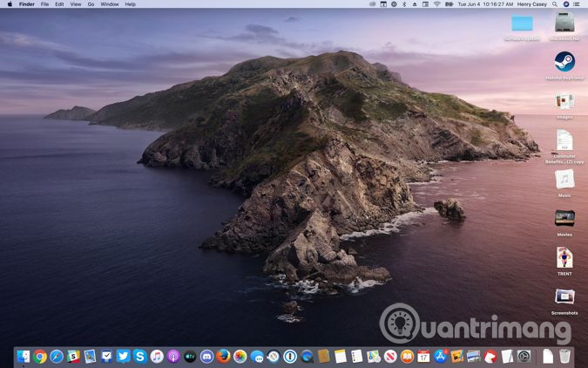588x368 pixels.
Task: Open the View menu
Action: [x=76, y=4]
